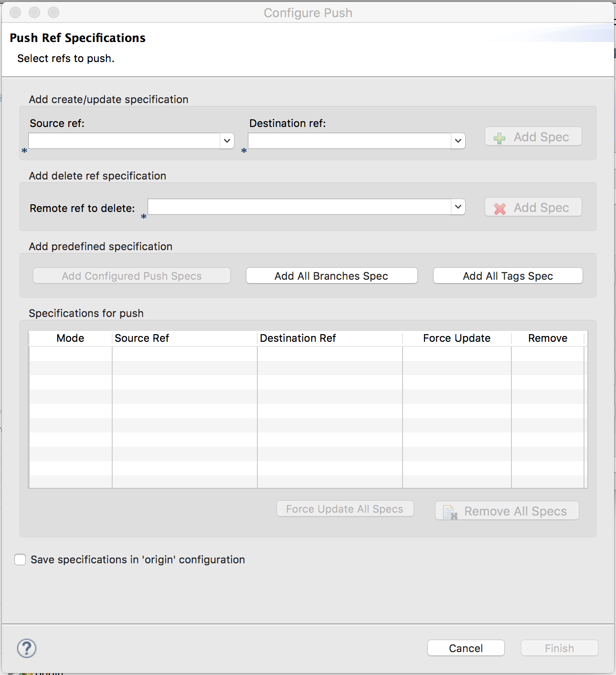Expand the Remote ref to delete dropdown
The height and width of the screenshot is (675, 616).
(x=458, y=207)
